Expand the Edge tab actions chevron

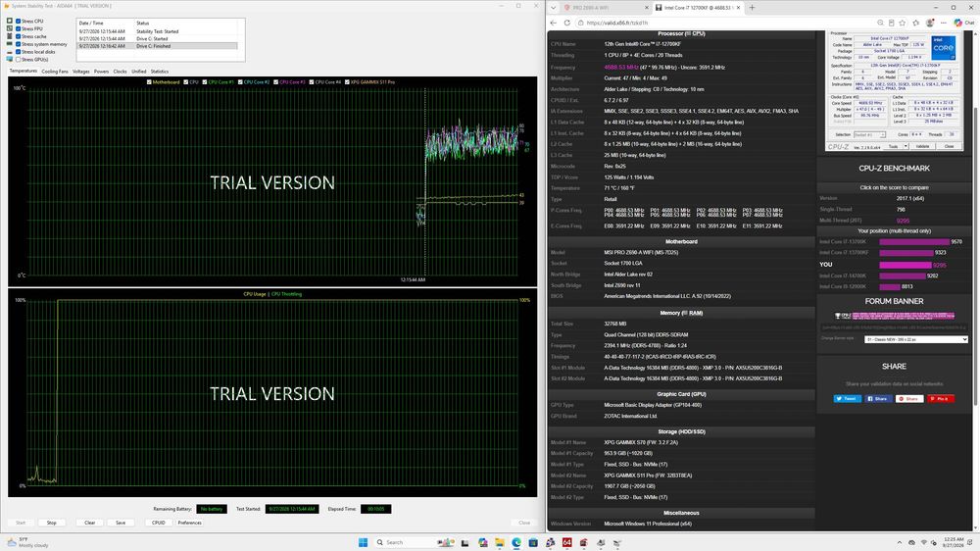[x=553, y=8]
